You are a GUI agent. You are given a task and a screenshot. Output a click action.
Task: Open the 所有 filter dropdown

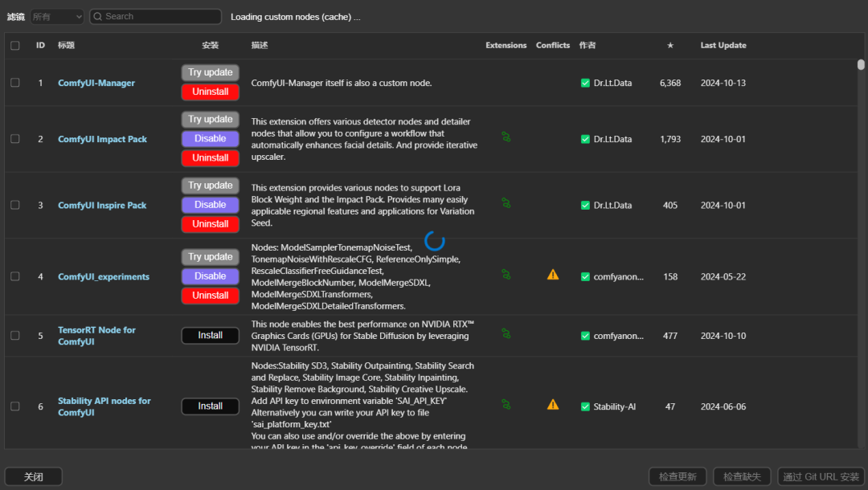(x=57, y=17)
